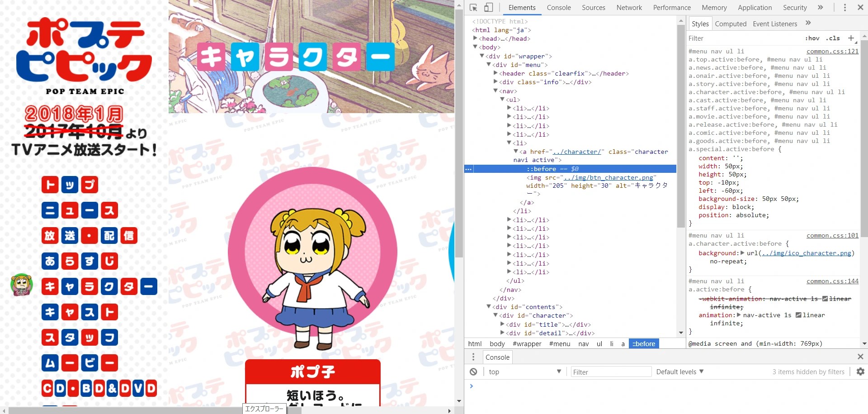Focus the console filter field
The image size is (868, 414).
tap(611, 372)
